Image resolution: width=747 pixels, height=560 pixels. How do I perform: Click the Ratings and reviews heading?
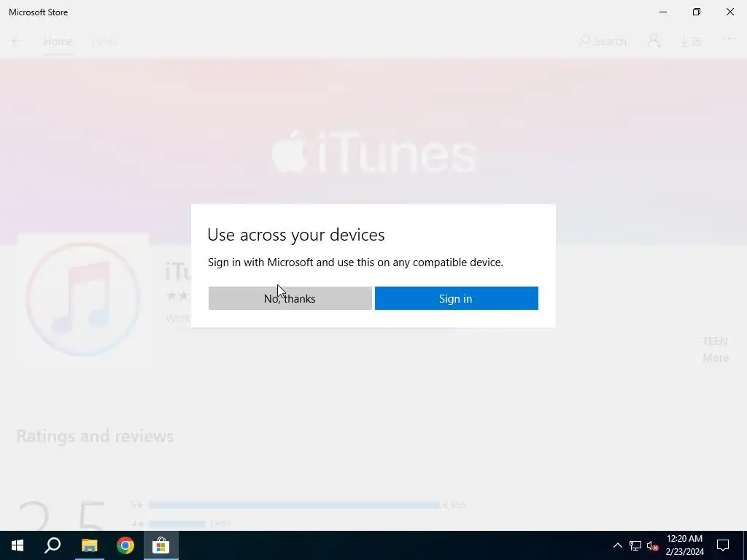tap(95, 436)
